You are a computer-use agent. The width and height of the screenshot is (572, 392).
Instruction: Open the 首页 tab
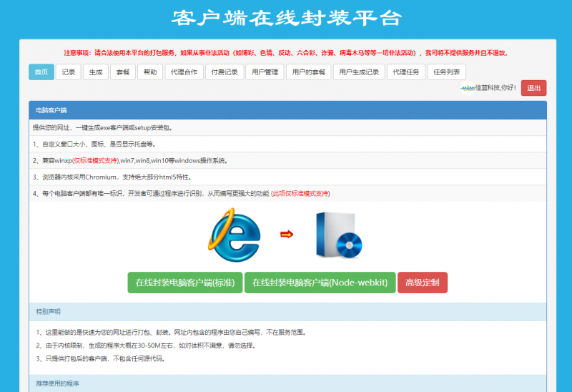coord(41,72)
